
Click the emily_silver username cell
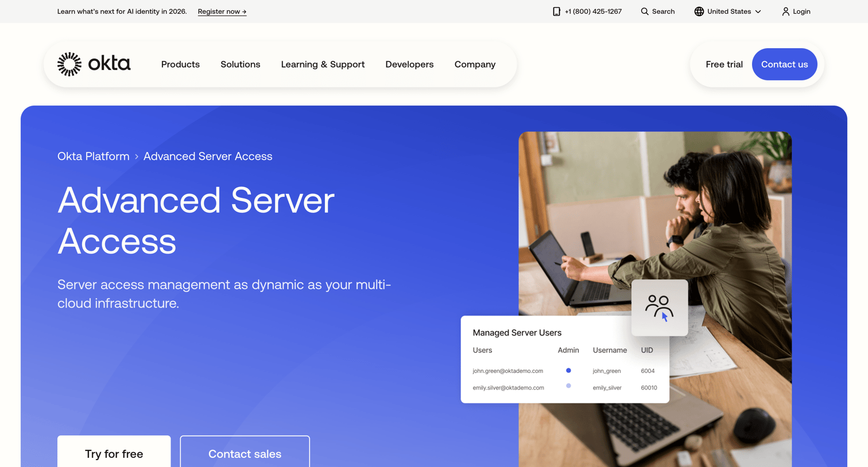point(607,388)
